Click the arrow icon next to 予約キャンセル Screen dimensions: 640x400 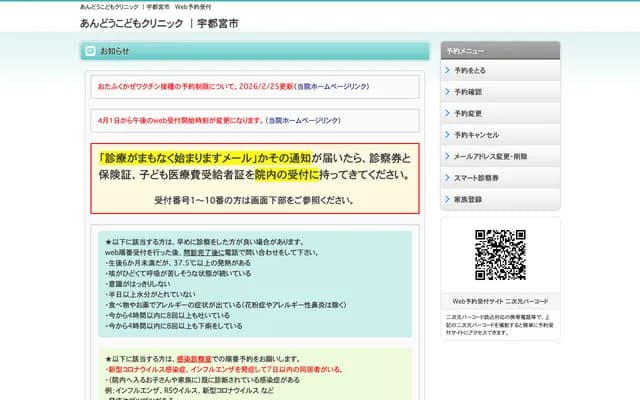click(446, 135)
